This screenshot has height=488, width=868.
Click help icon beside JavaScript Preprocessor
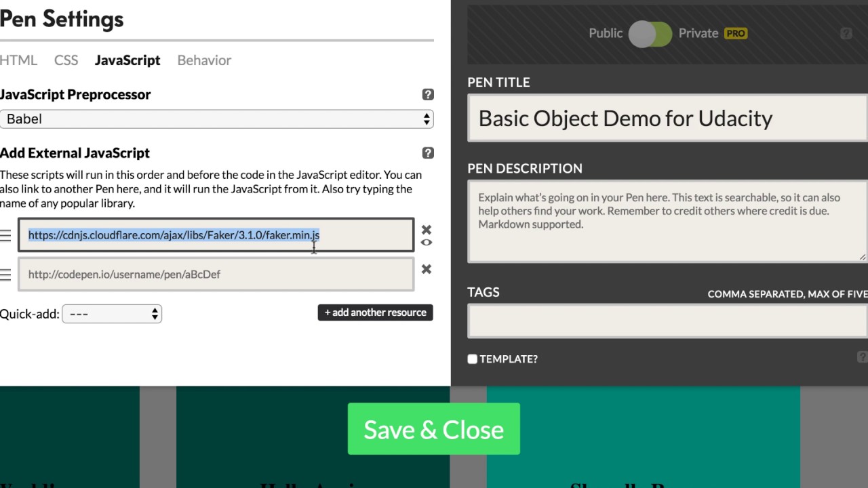pyautogui.click(x=428, y=94)
